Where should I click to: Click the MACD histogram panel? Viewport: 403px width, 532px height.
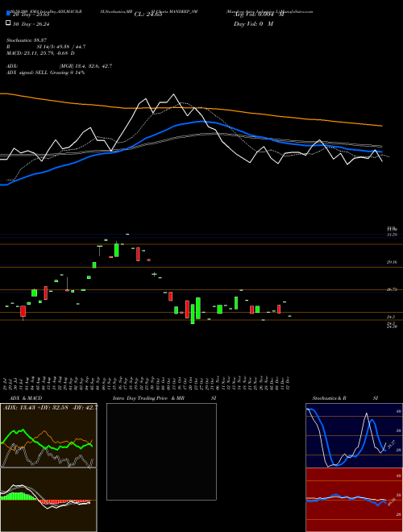tap(48, 500)
